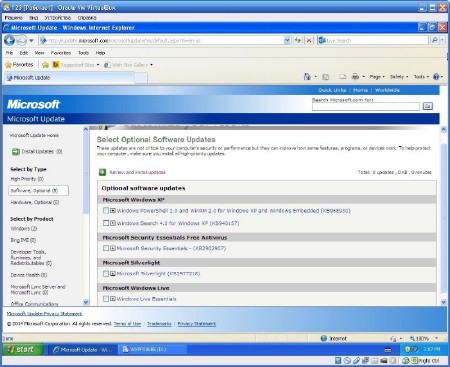The image size is (450, 367).
Task: Open the Review and install updates link
Action: coord(138,172)
